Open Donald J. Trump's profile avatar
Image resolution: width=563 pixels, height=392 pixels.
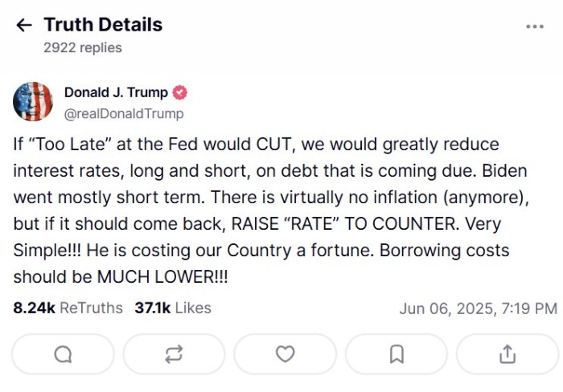[33, 101]
